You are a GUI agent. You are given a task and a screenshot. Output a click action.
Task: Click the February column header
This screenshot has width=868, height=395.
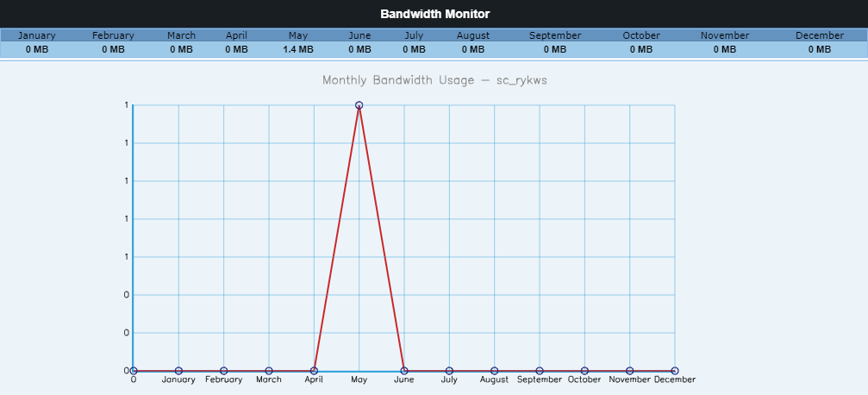(x=113, y=35)
